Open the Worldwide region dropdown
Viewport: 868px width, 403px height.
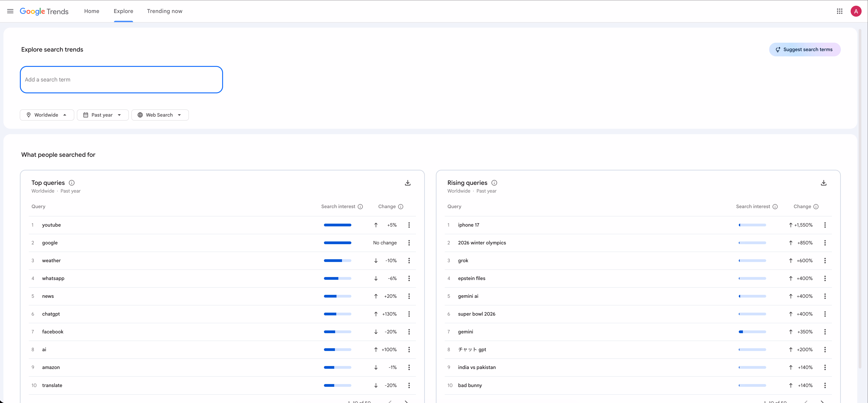[47, 115]
